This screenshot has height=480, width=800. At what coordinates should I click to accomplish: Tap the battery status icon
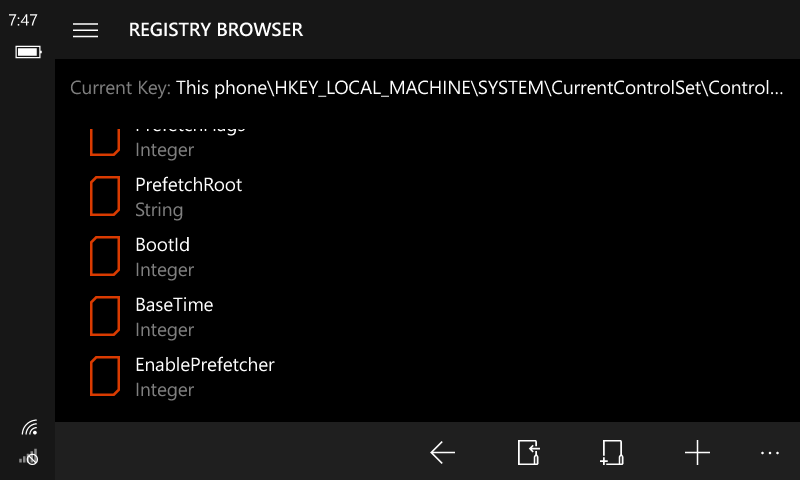[x=28, y=51]
